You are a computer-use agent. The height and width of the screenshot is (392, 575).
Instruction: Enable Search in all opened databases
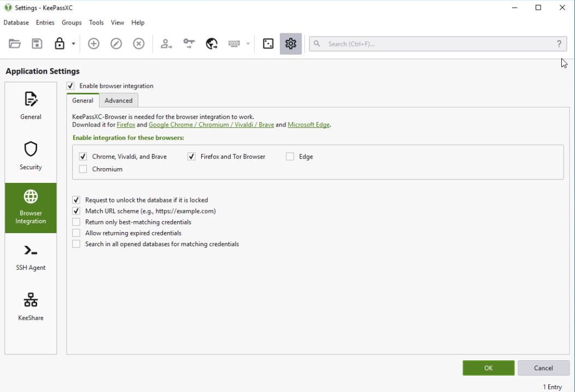[x=77, y=244]
